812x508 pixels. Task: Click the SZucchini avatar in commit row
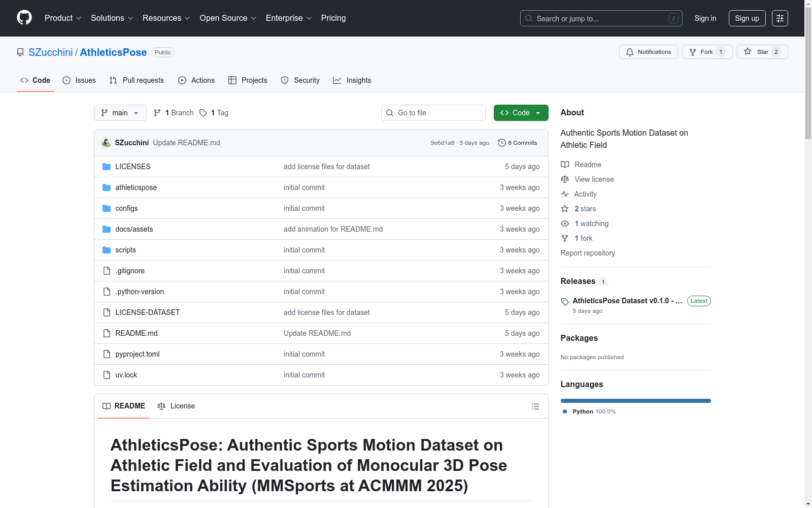pos(106,143)
